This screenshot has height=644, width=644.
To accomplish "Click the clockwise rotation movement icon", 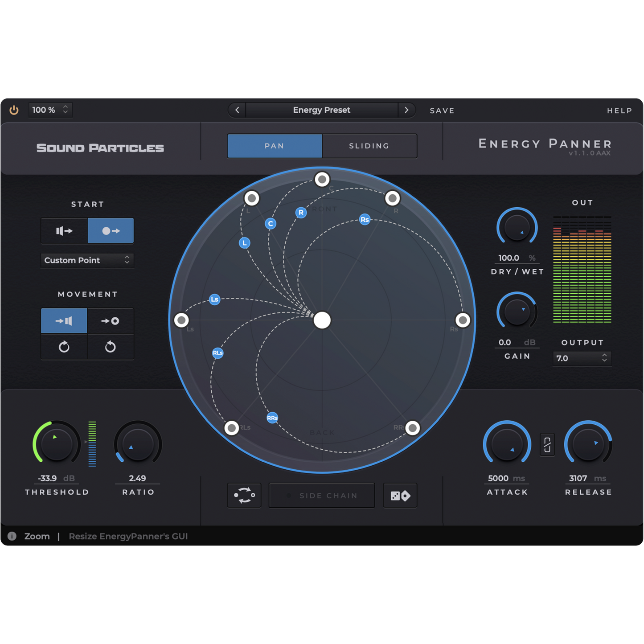I will [x=64, y=347].
